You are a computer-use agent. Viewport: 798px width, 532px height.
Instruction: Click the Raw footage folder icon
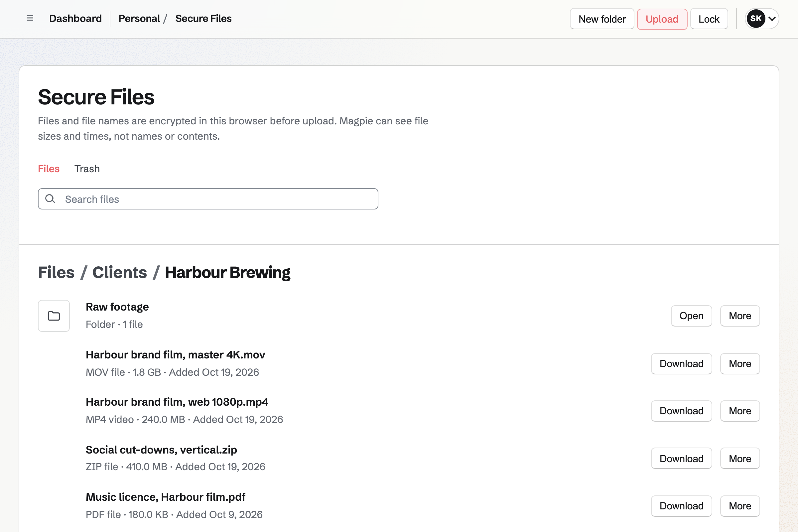pyautogui.click(x=54, y=316)
